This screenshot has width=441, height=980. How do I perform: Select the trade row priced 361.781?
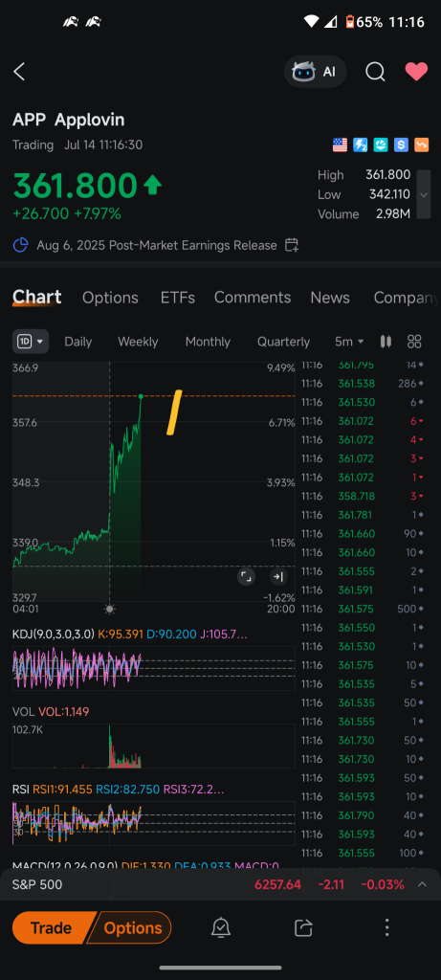364,514
